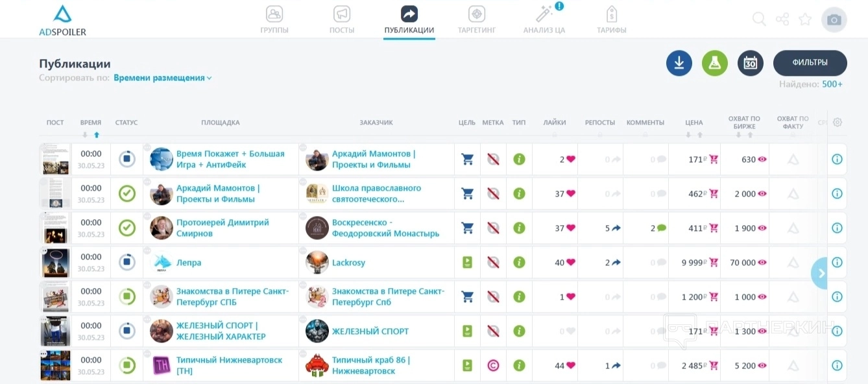Image resolution: width=868 pixels, height=384 pixels.
Task: Open Протоиерей Димитрий Смирнов platform link
Action: point(223,228)
